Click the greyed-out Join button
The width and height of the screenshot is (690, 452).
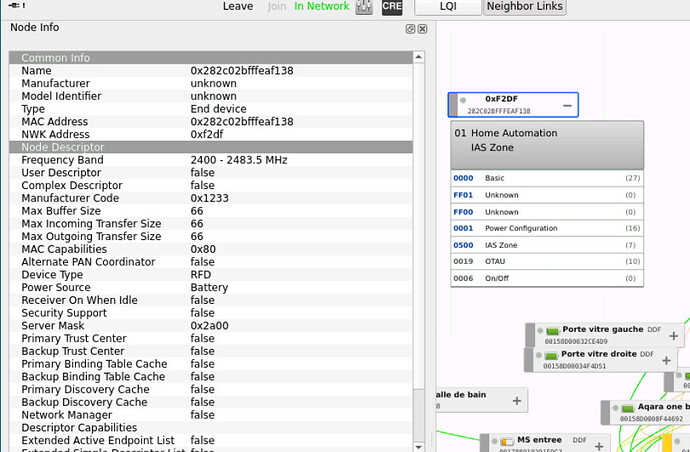click(277, 6)
